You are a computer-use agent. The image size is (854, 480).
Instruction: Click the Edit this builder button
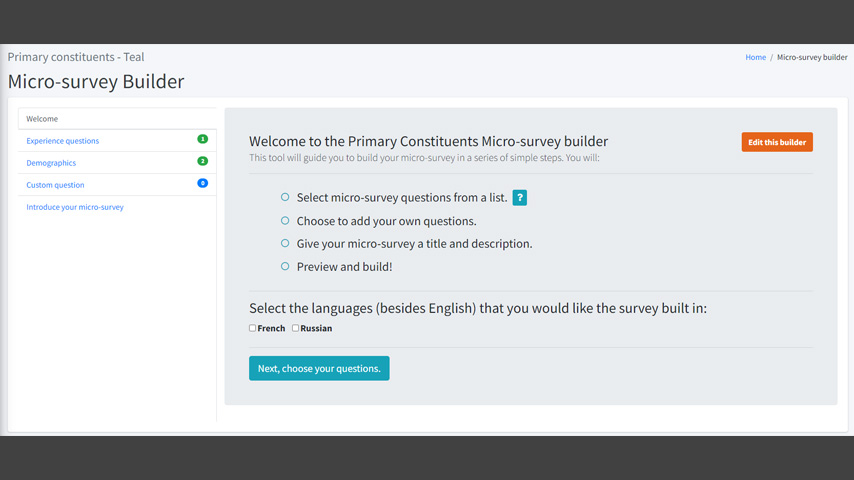[777, 142]
